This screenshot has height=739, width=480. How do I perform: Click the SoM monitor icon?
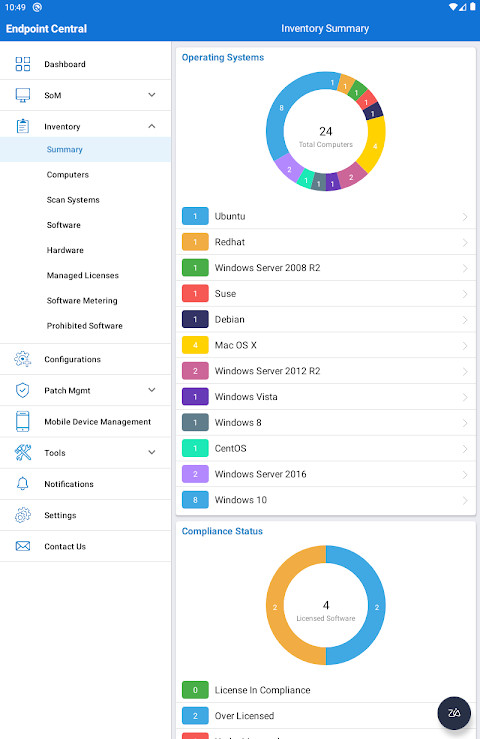point(23,95)
